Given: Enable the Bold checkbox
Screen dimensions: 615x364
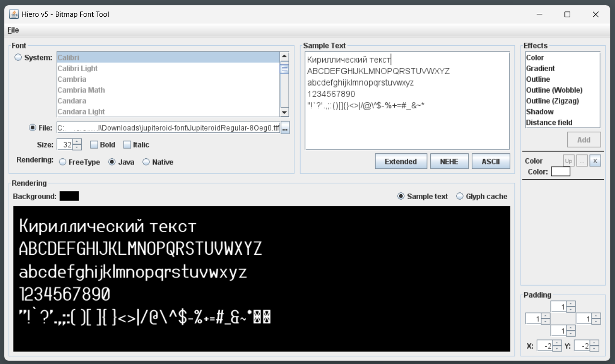Looking at the screenshot, I should [x=94, y=145].
